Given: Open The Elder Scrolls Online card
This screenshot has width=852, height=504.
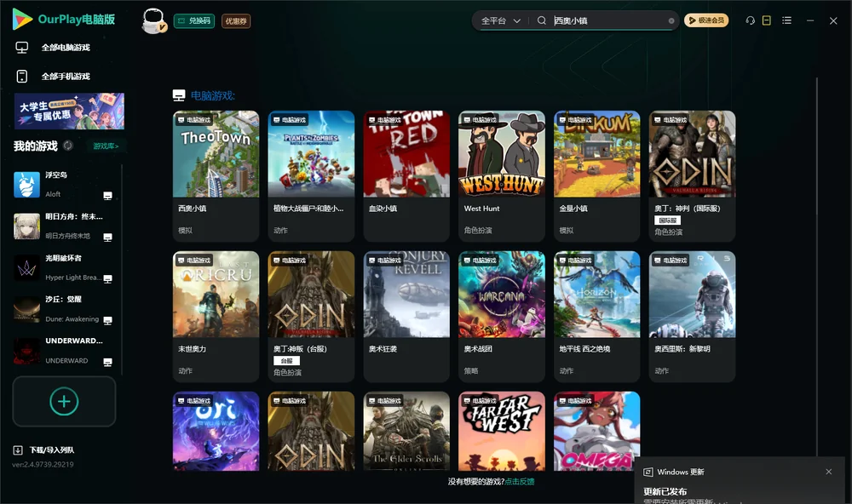Looking at the screenshot, I should 406,432.
